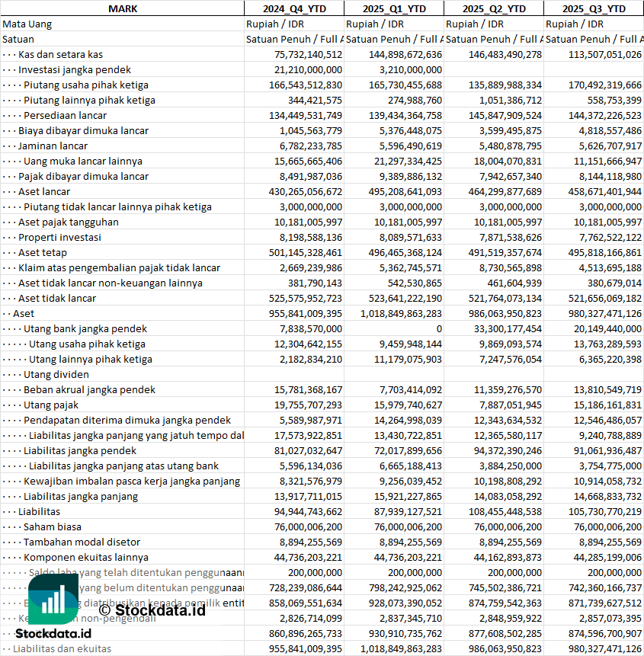This screenshot has height=656, width=644.
Task: Select Investasi jangka pendek row label
Action: tap(75, 70)
